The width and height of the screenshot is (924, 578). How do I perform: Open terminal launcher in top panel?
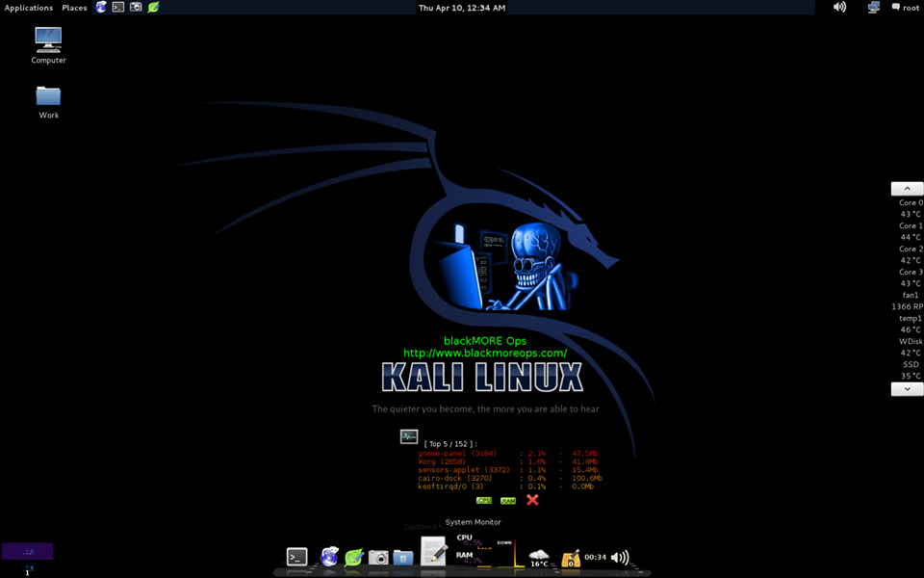[118, 7]
